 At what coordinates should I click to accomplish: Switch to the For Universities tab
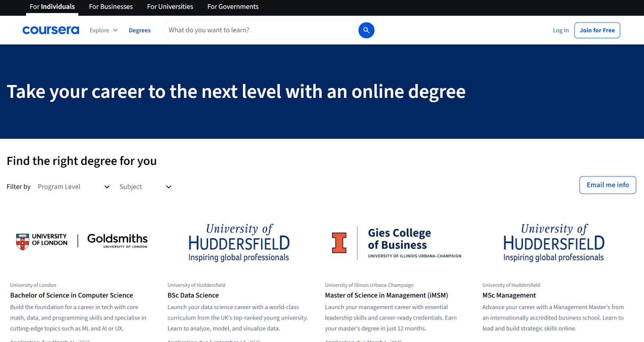click(170, 7)
